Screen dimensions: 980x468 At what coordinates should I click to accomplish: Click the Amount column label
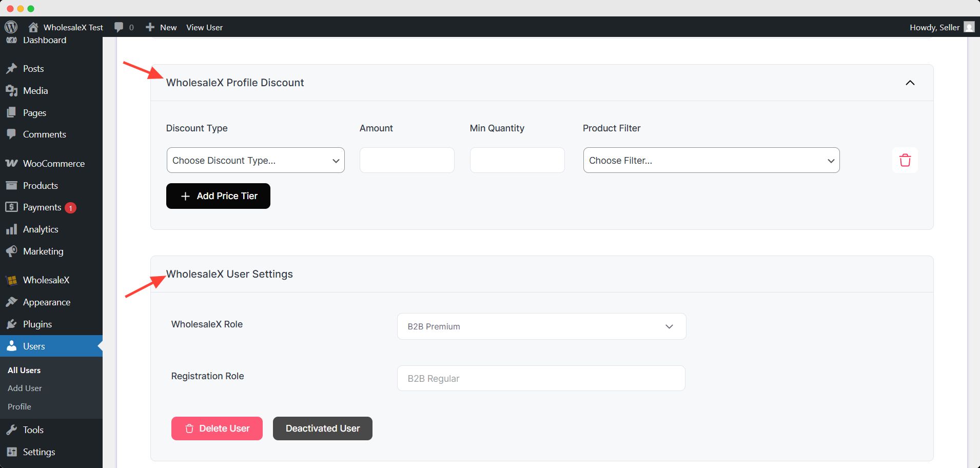click(376, 128)
